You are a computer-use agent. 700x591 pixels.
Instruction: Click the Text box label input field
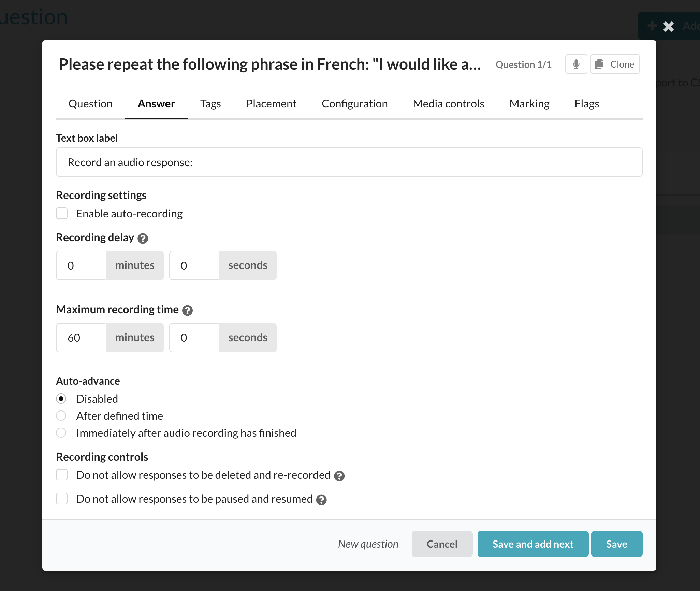(349, 162)
